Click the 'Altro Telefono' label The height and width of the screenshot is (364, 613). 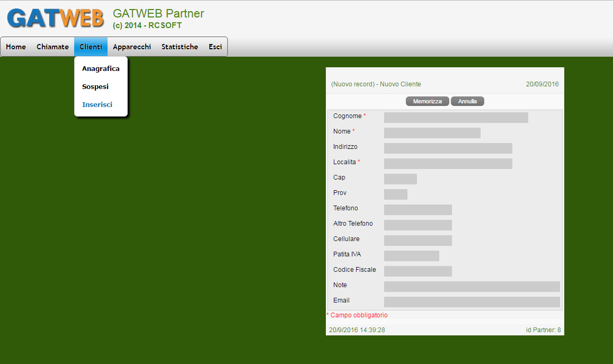(353, 224)
